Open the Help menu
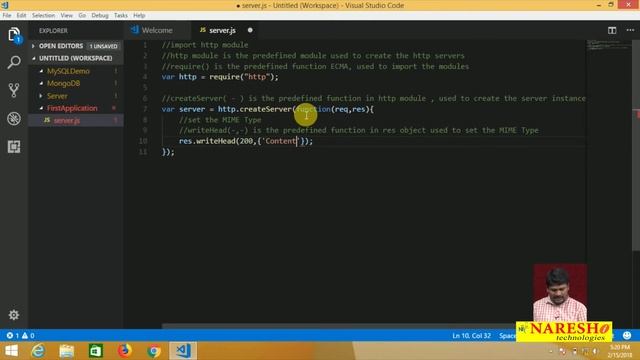The image size is (640, 360). [x=139, y=16]
